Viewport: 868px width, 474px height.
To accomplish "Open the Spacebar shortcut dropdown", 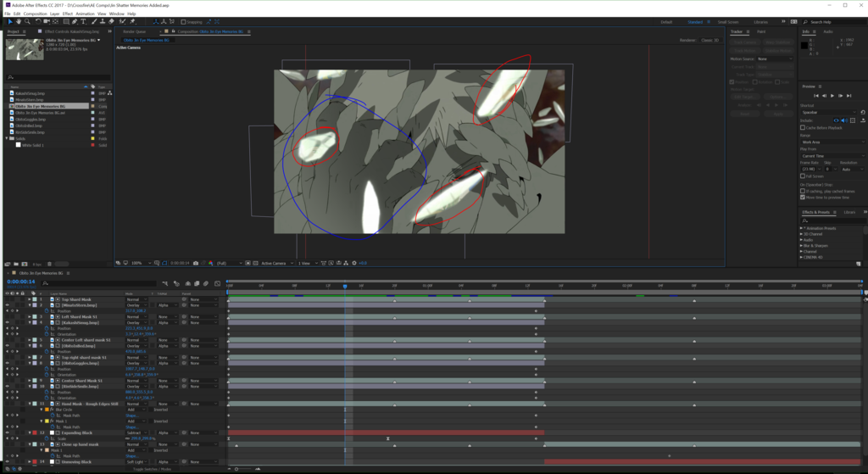I will tap(829, 113).
